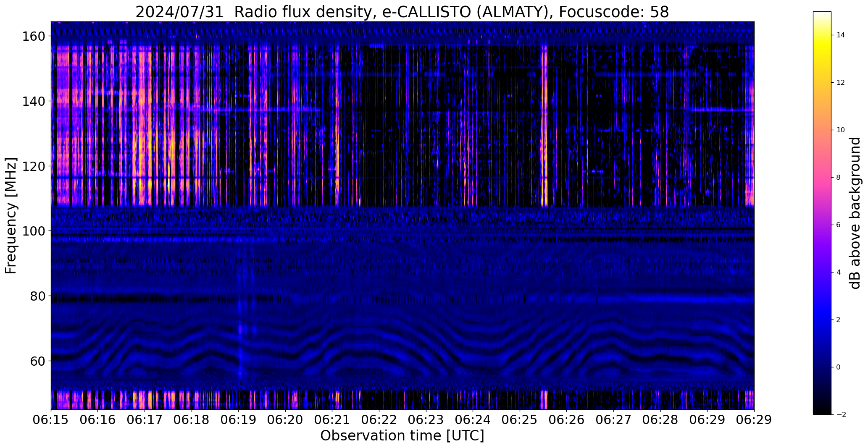Click the colorbar gradient strip

coord(822,213)
